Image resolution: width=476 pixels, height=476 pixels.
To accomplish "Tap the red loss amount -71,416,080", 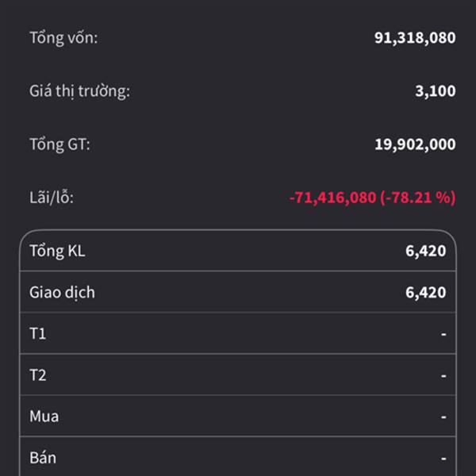I will click(x=332, y=198).
